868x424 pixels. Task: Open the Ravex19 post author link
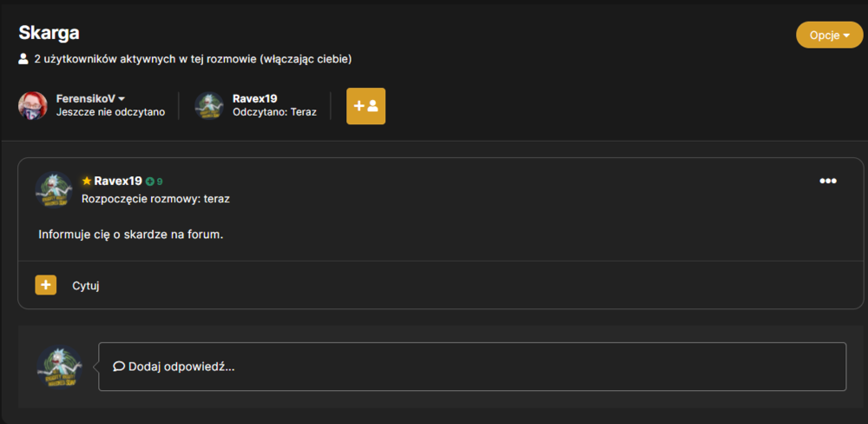click(118, 181)
